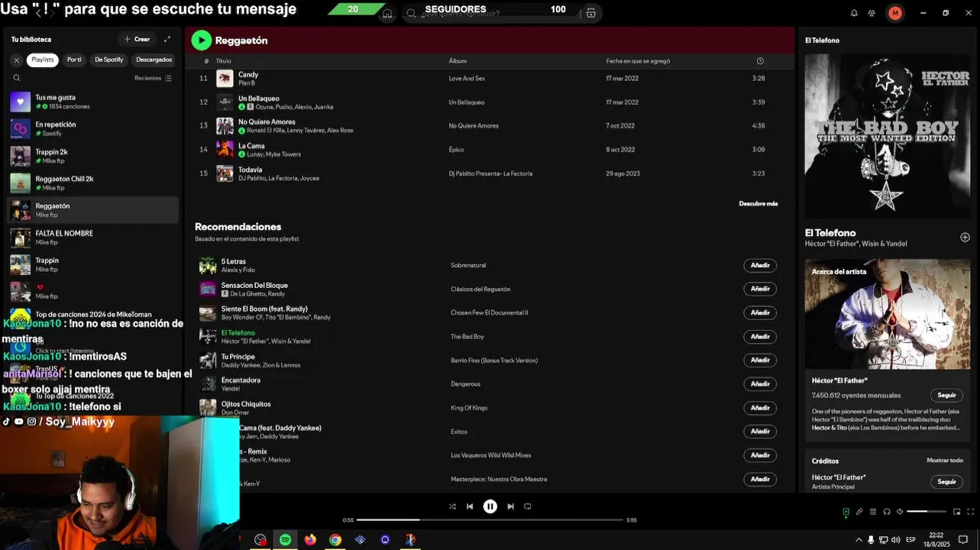Viewport: 980px width, 550px height.
Task: Open the FALTA EL NOMBRE playlist
Action: pos(92,238)
